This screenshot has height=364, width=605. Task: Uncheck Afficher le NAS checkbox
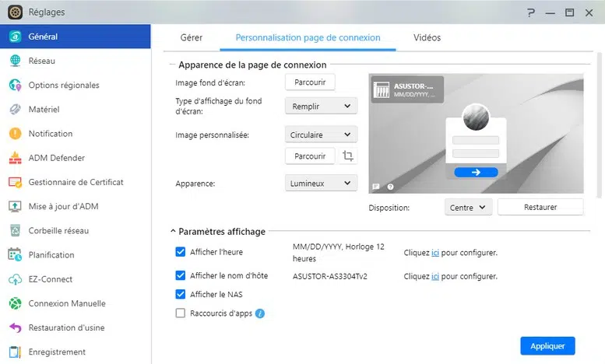(x=180, y=294)
